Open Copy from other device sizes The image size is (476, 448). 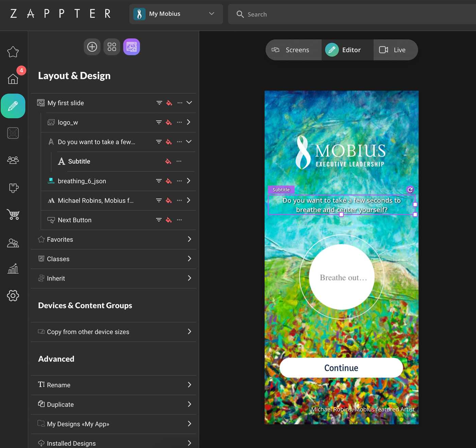pyautogui.click(x=114, y=332)
